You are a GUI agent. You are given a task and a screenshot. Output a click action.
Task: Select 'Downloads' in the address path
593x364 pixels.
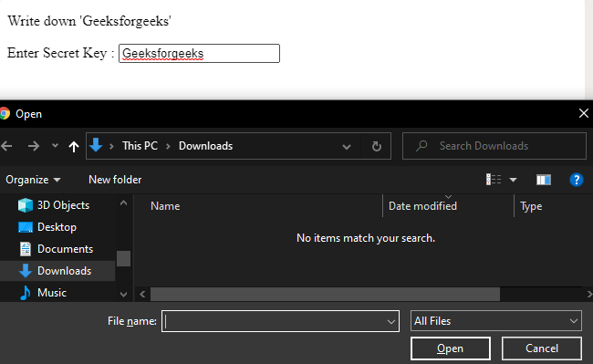click(x=206, y=146)
